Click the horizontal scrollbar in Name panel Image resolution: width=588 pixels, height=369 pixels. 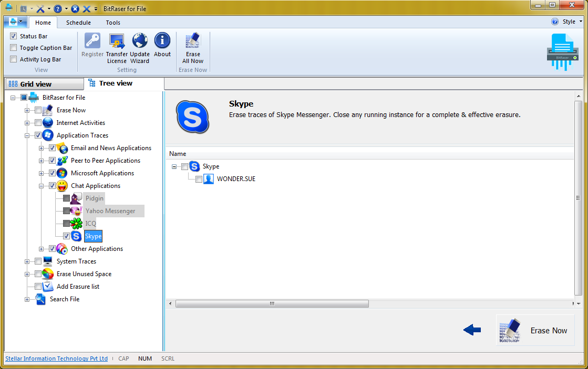(272, 303)
